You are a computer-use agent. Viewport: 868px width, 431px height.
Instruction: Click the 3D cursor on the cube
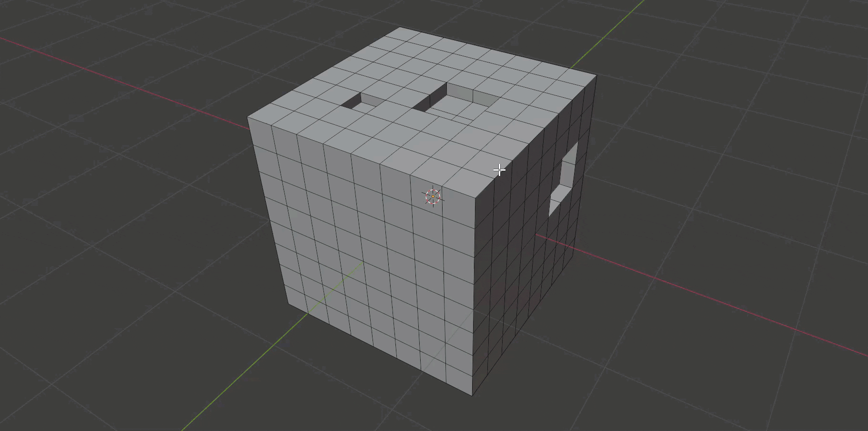click(433, 196)
